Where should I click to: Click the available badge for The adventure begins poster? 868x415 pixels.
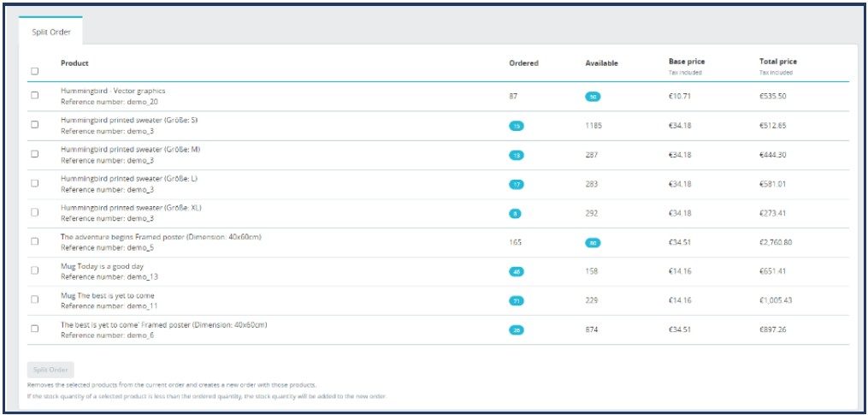[593, 242]
